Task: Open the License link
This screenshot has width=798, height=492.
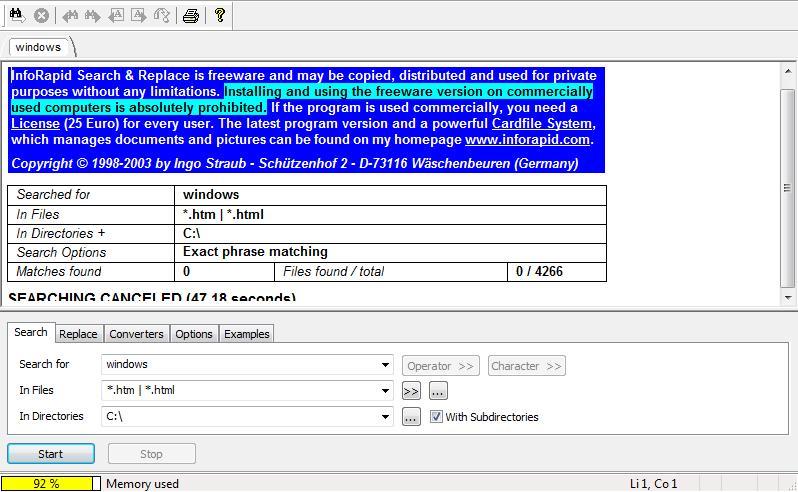Action: tap(35, 124)
